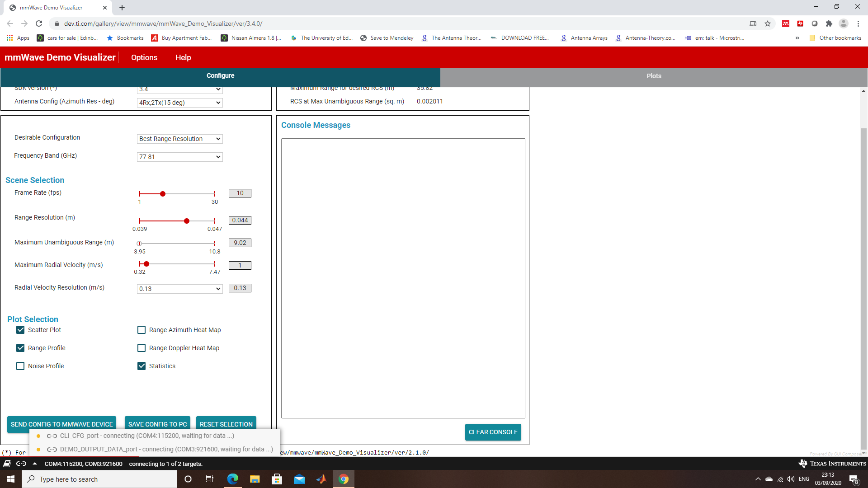Disable the Statistics checkbox

coord(142,366)
